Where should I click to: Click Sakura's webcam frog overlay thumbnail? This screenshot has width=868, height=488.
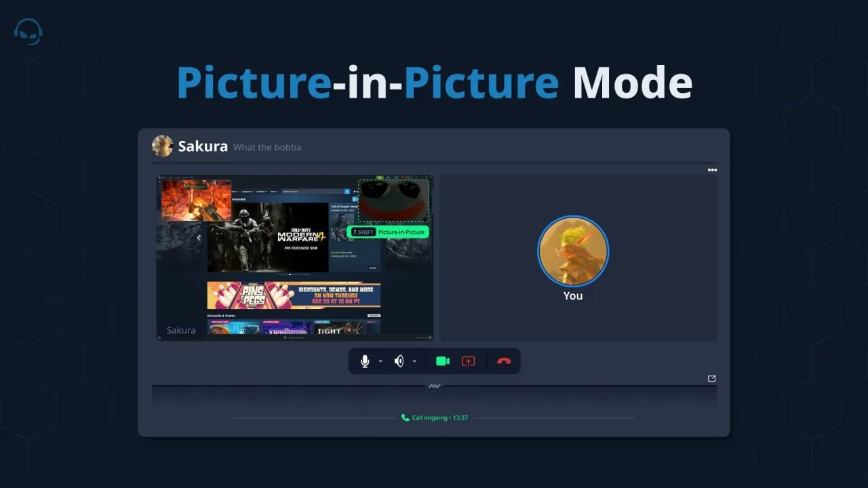(394, 201)
